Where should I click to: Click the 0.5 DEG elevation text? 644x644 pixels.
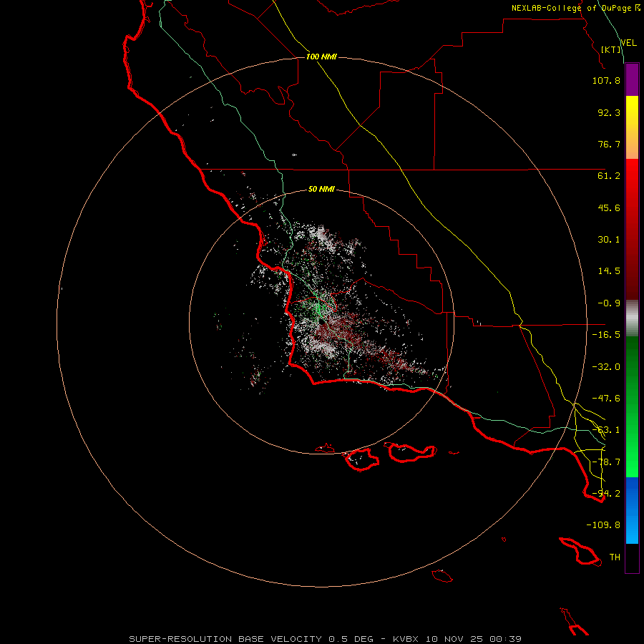coord(351,639)
